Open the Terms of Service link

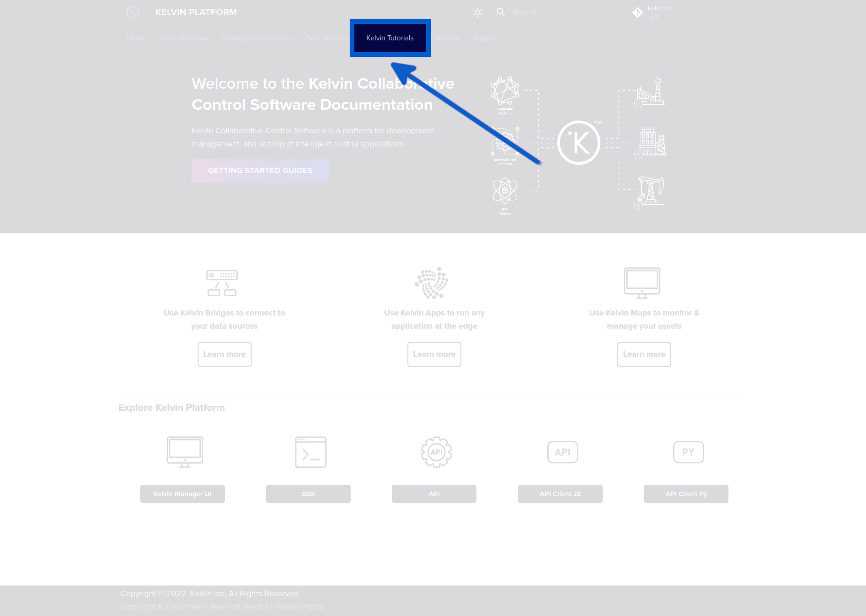238,607
